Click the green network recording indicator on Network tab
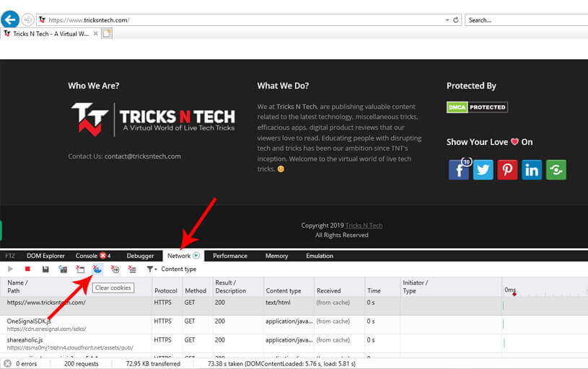 (196, 256)
